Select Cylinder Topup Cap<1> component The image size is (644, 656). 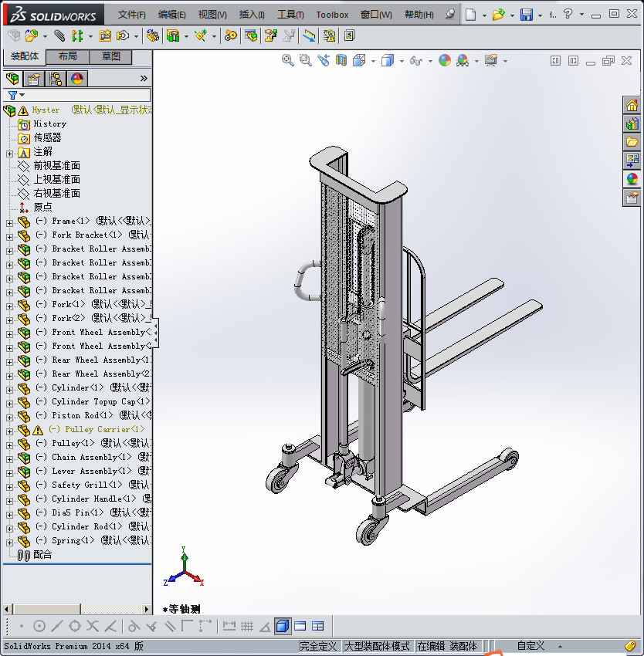click(100, 401)
